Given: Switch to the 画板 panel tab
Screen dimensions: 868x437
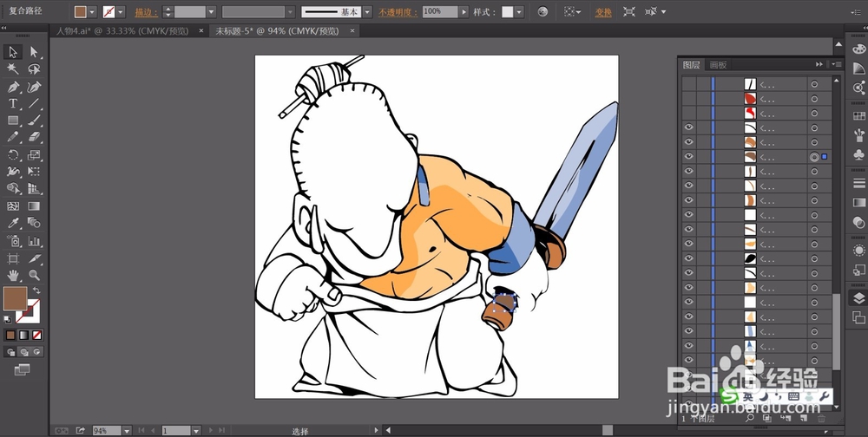Looking at the screenshot, I should click(718, 65).
